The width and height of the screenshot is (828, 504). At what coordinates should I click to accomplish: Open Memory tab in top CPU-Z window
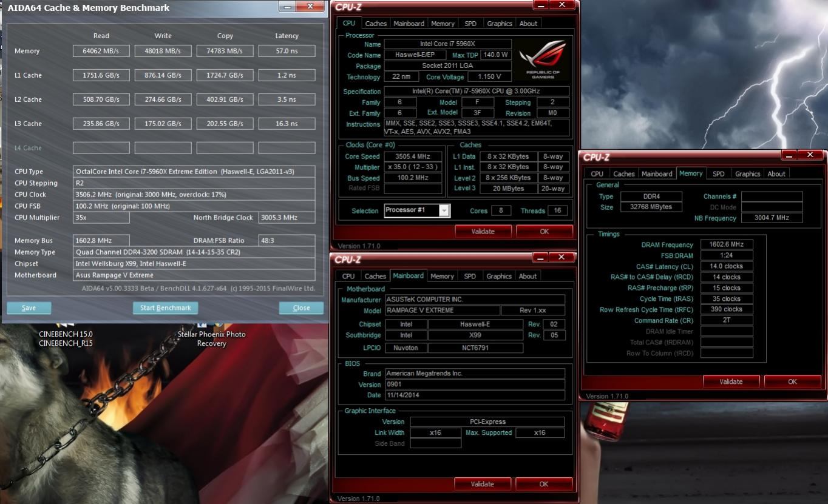pos(443,24)
